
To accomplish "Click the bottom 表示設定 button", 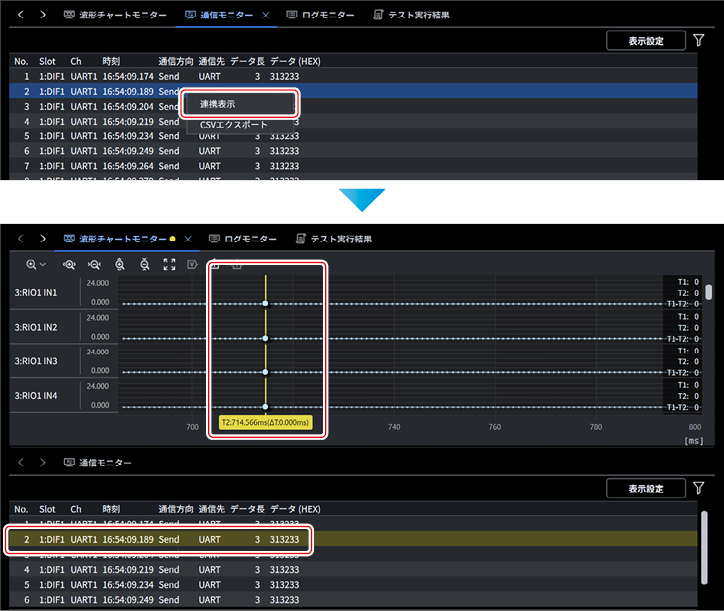I will pyautogui.click(x=646, y=488).
